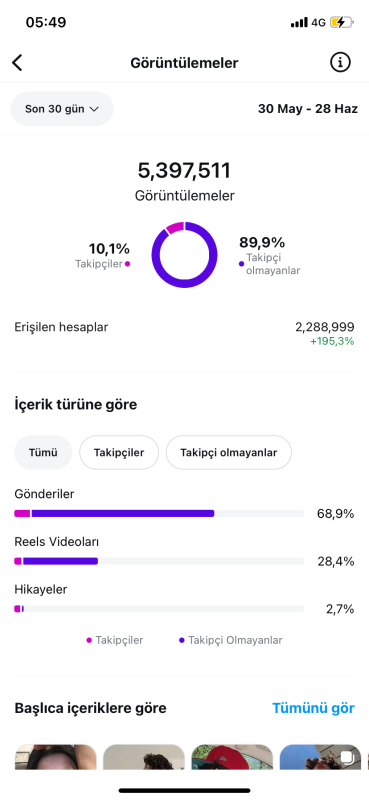This screenshot has width=369, height=800.
Task: Click the purple donut chart ring
Action: coord(184,254)
